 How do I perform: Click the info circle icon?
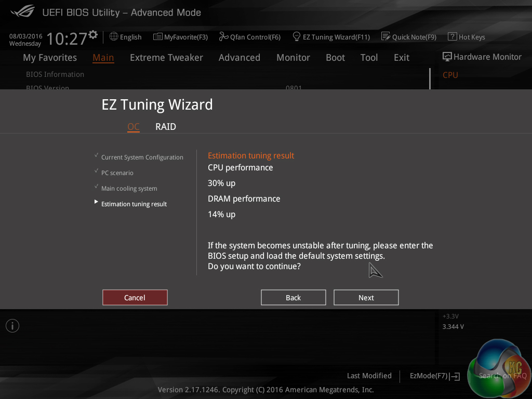click(12, 326)
